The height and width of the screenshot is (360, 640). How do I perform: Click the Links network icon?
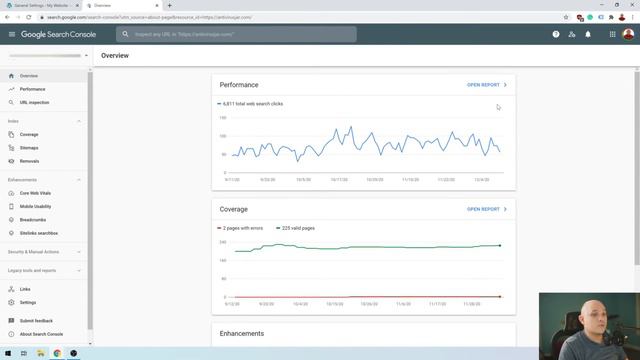[x=11, y=289]
